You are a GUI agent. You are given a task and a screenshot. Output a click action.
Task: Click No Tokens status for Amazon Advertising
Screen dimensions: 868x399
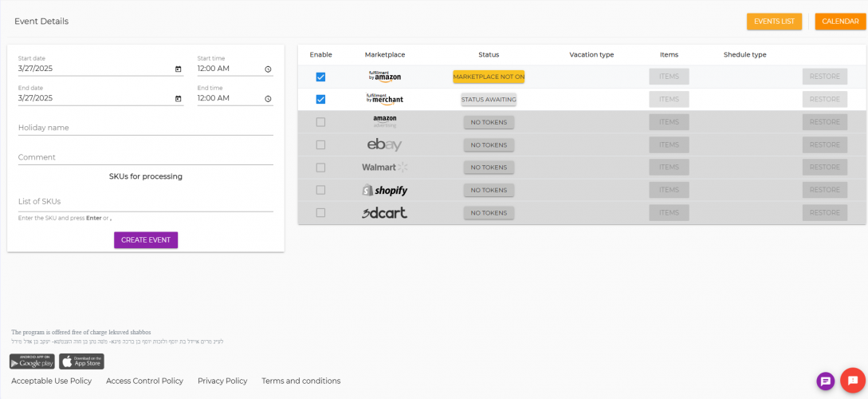click(x=489, y=122)
